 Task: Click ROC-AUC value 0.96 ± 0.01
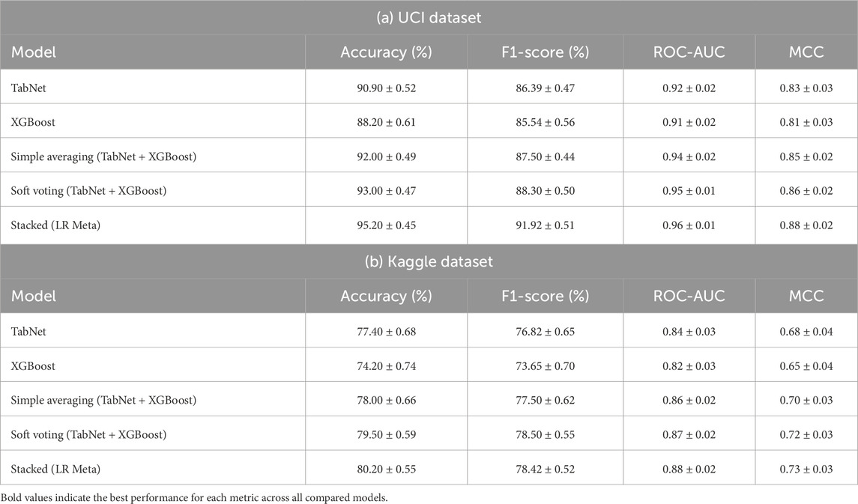(x=689, y=226)
